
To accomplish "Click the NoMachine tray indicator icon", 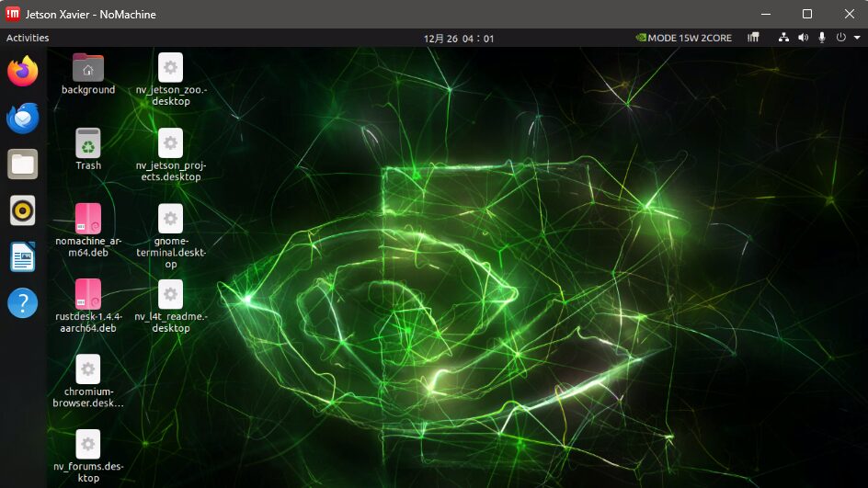I will [753, 39].
